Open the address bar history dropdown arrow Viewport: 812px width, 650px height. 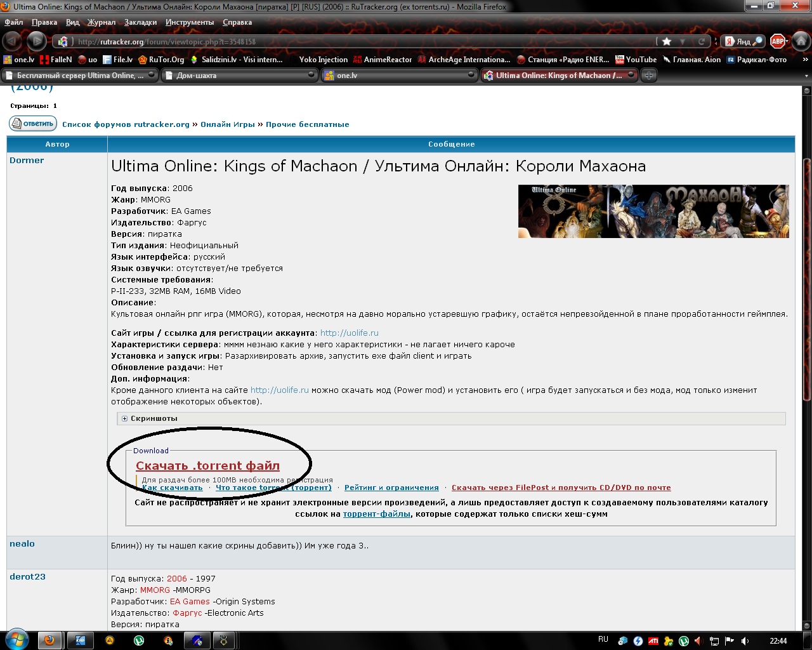[683, 41]
